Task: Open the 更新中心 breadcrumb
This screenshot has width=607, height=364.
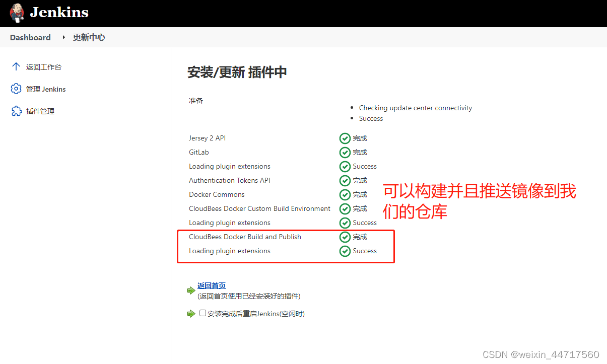Action: [x=89, y=37]
